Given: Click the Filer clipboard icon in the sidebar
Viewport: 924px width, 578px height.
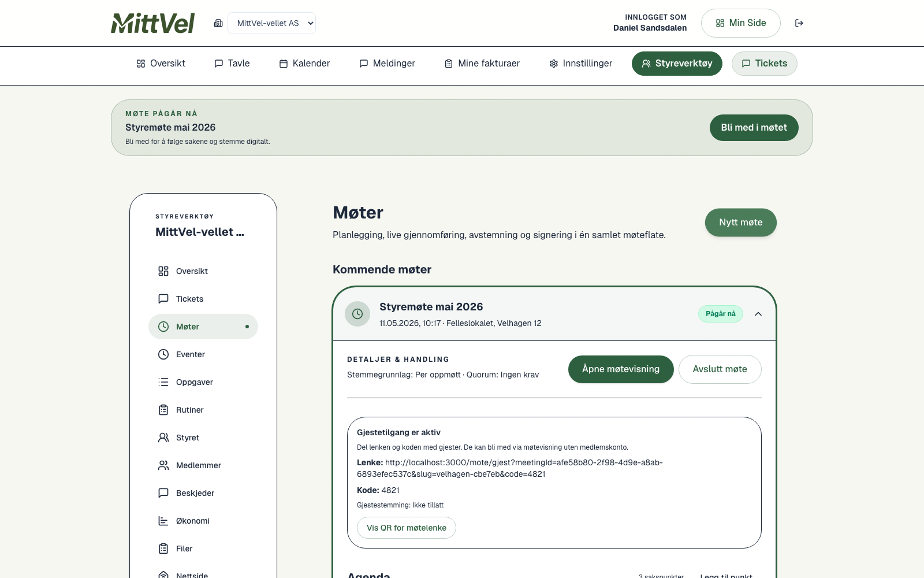Looking at the screenshot, I should (x=163, y=549).
